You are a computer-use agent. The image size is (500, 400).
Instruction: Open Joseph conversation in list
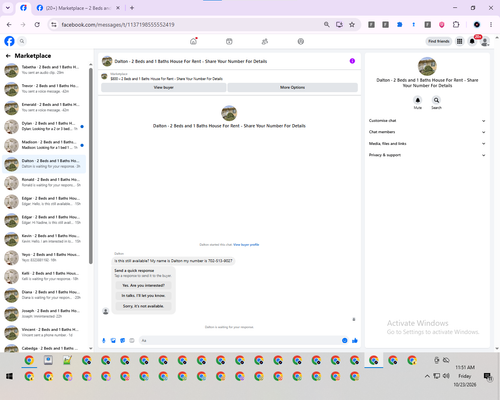(44, 314)
